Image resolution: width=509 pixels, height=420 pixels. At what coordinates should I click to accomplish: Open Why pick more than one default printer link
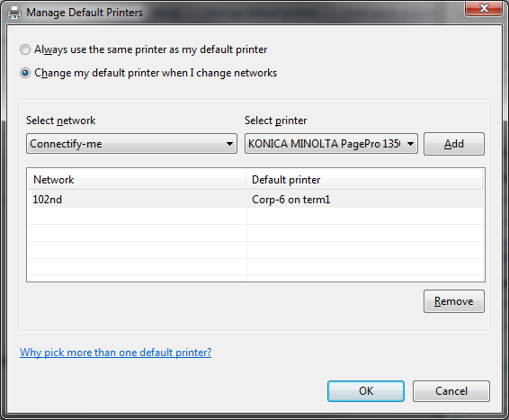point(116,353)
